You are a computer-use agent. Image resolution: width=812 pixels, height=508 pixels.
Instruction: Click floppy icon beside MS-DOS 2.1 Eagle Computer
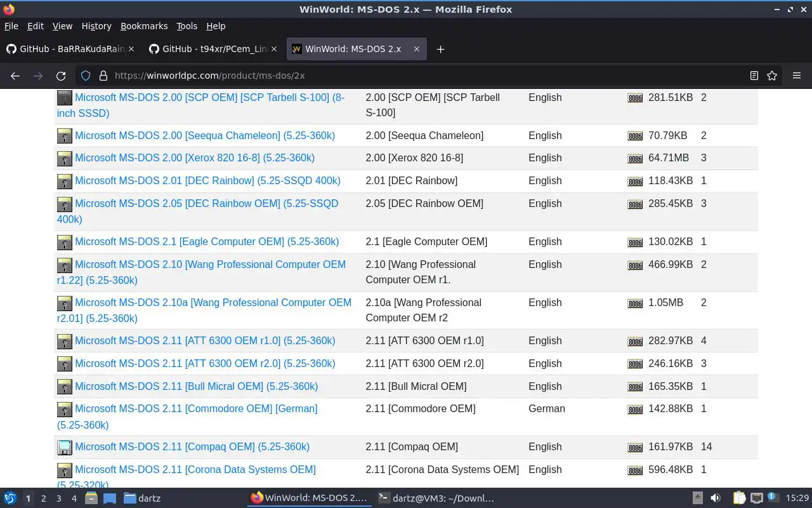coord(65,243)
